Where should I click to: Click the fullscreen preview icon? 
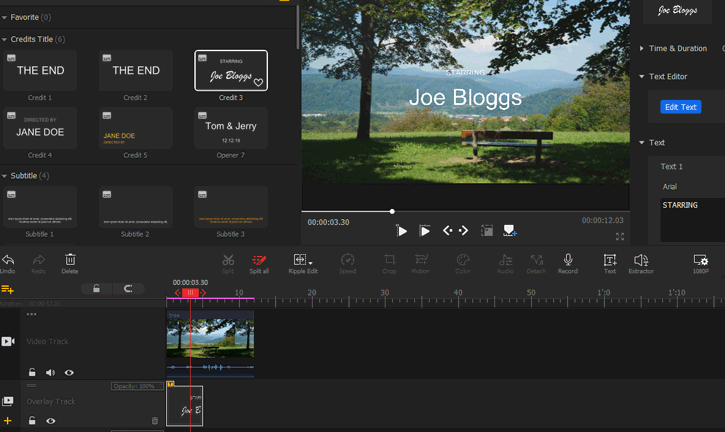pos(620,237)
